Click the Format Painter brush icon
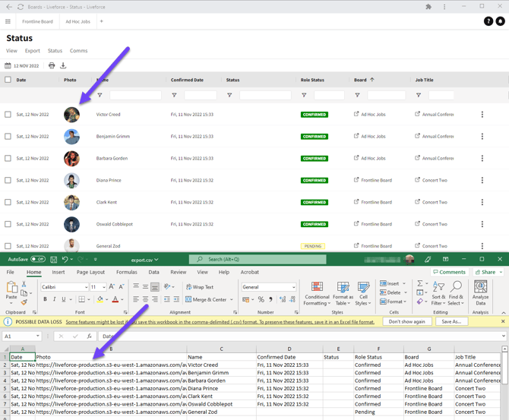This screenshot has height=420, width=509. pos(24,302)
